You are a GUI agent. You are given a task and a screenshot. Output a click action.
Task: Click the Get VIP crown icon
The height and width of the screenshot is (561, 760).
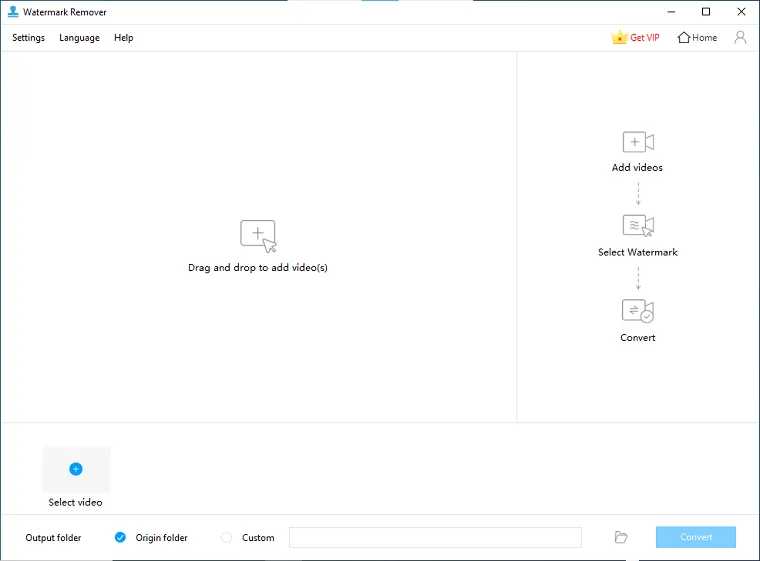pos(619,37)
